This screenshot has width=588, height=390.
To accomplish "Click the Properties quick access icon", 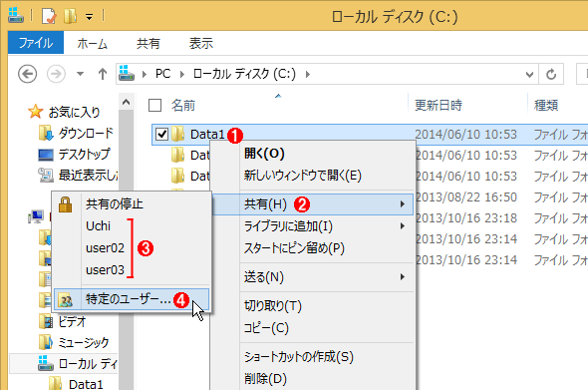I will click(49, 16).
